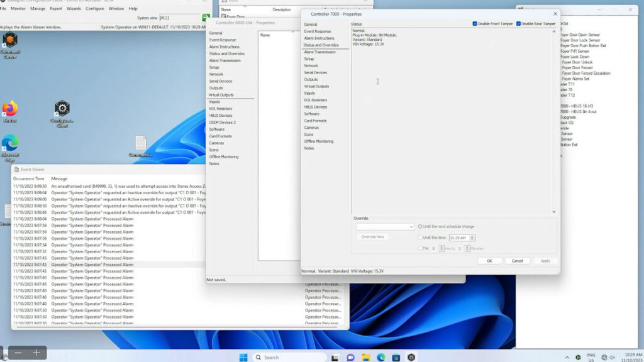Open the Configuration Client desktop icon
Viewport: 644px width, 362px height.
[62, 109]
